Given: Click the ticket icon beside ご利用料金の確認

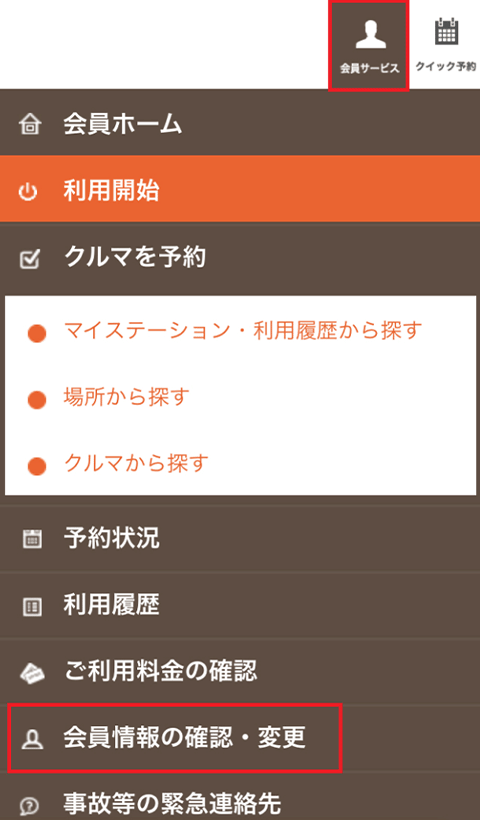Looking at the screenshot, I should tap(32, 674).
